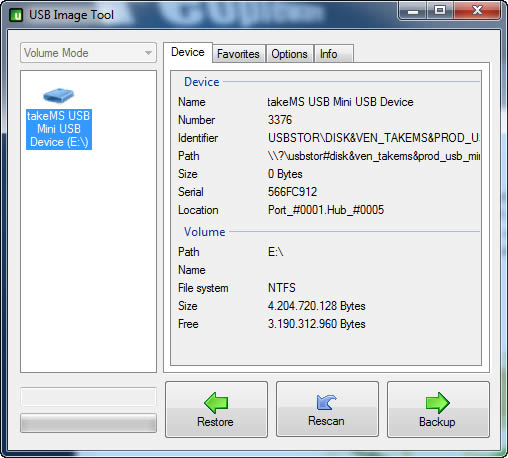This screenshot has width=508, height=458.
Task: Click the device name value takeMS USB Mini USB Device
Action: pyautogui.click(x=340, y=102)
